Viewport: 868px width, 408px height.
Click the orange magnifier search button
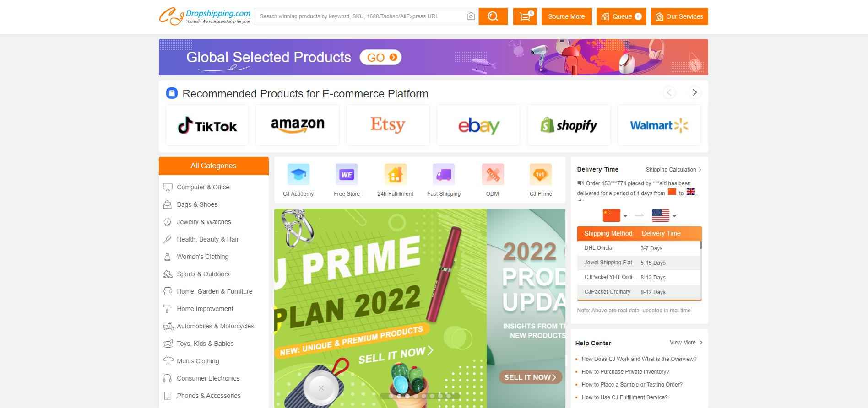(x=493, y=16)
